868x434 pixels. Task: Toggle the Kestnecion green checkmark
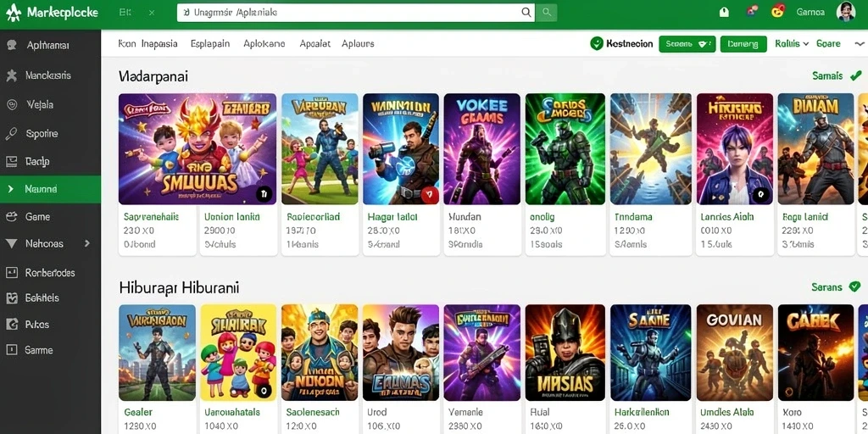pos(596,44)
